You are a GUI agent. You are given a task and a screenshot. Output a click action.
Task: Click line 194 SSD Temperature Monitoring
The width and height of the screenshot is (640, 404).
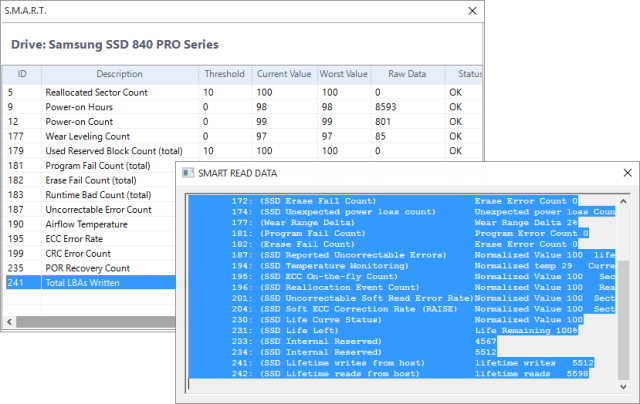pyautogui.click(x=423, y=266)
